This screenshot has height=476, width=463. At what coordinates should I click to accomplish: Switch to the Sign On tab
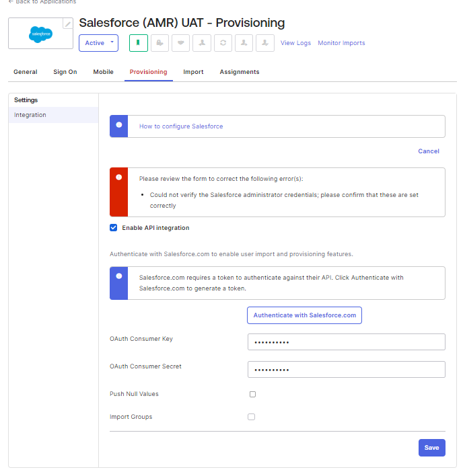[65, 72]
